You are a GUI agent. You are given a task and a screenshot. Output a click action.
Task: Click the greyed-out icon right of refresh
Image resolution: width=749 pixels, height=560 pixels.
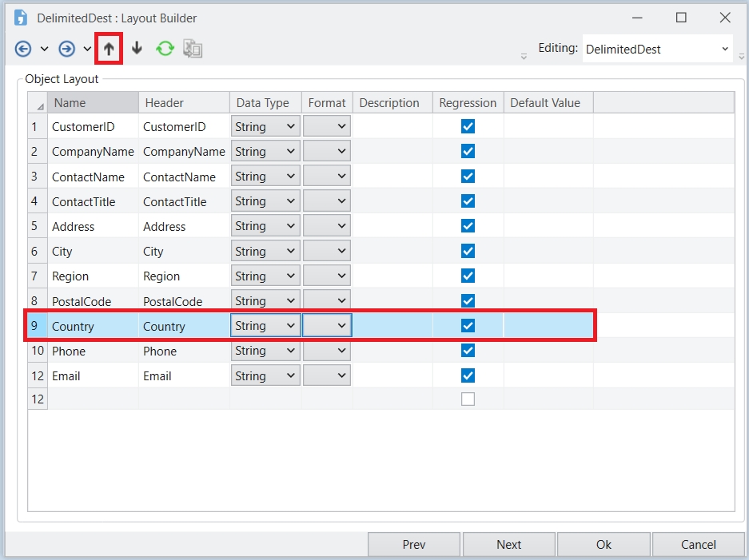coord(193,49)
